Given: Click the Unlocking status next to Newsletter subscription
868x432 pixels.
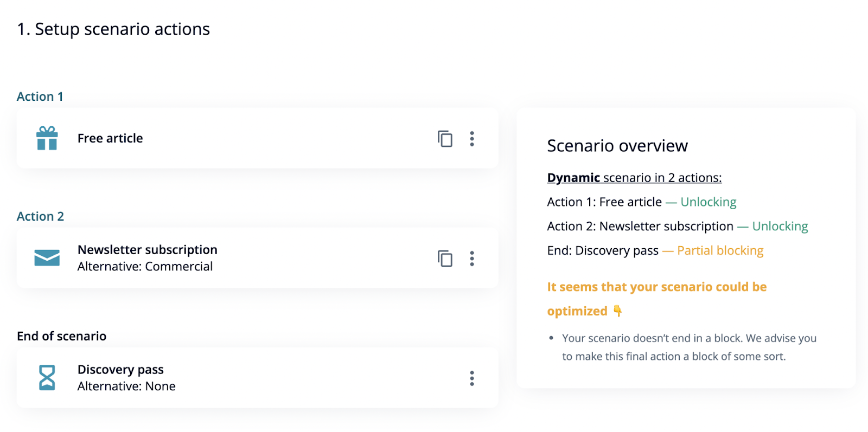Looking at the screenshot, I should [x=780, y=226].
